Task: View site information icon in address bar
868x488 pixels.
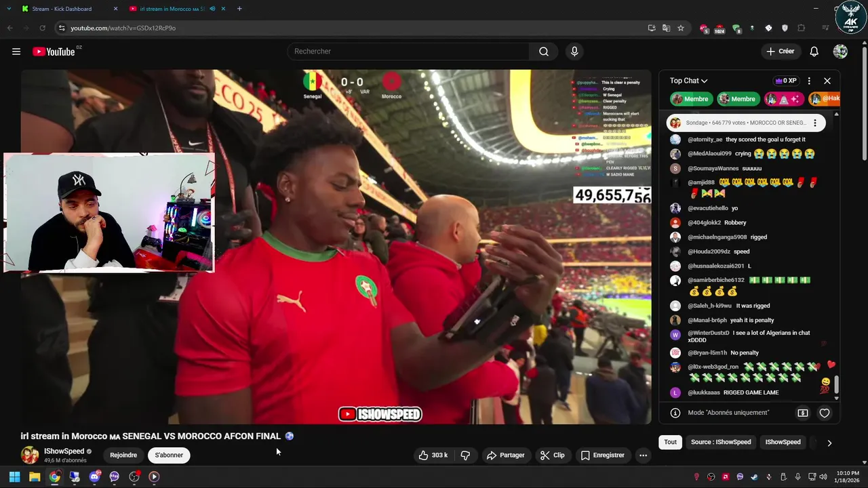Action: (62, 28)
